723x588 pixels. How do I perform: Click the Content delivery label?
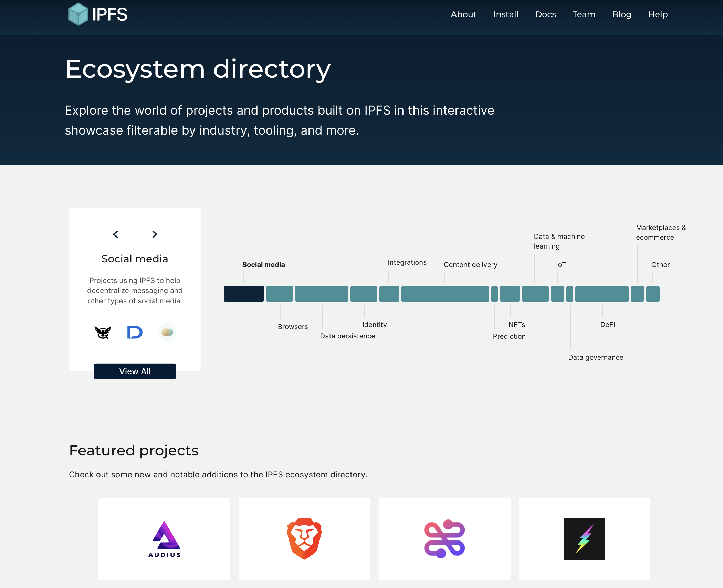(x=471, y=265)
